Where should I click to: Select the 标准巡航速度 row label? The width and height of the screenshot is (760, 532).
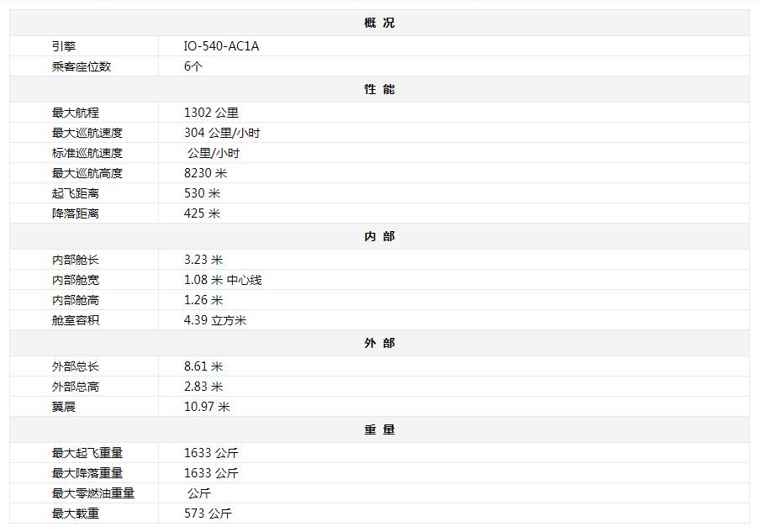coord(87,153)
